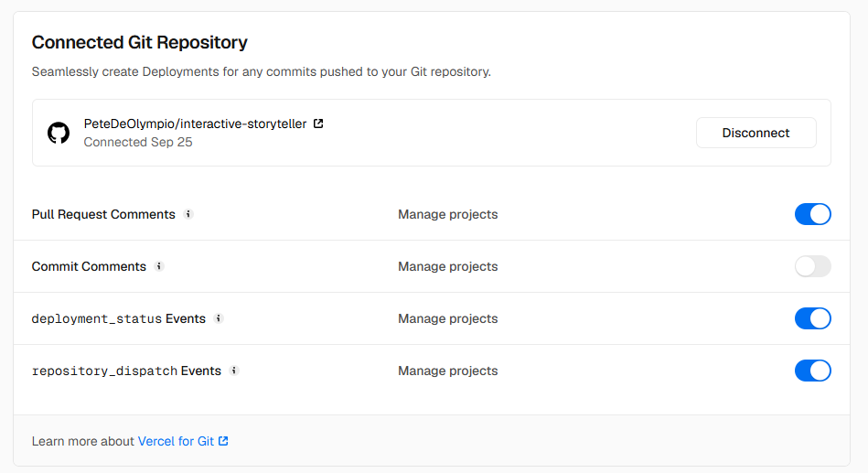Enable the Commit Comments toggle
Screen dimensions: 868x473
click(812, 266)
